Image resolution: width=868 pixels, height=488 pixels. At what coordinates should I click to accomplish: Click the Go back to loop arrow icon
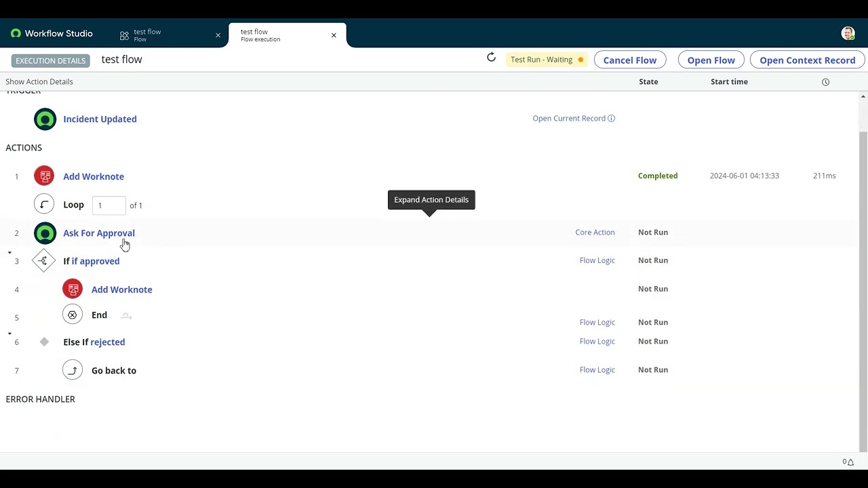coord(73,370)
